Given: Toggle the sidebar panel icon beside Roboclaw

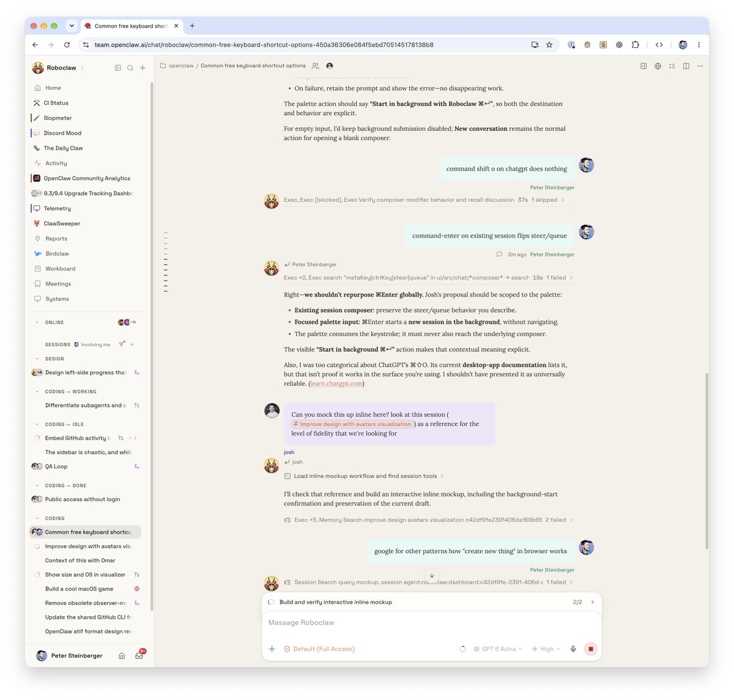Looking at the screenshot, I should click(x=118, y=68).
